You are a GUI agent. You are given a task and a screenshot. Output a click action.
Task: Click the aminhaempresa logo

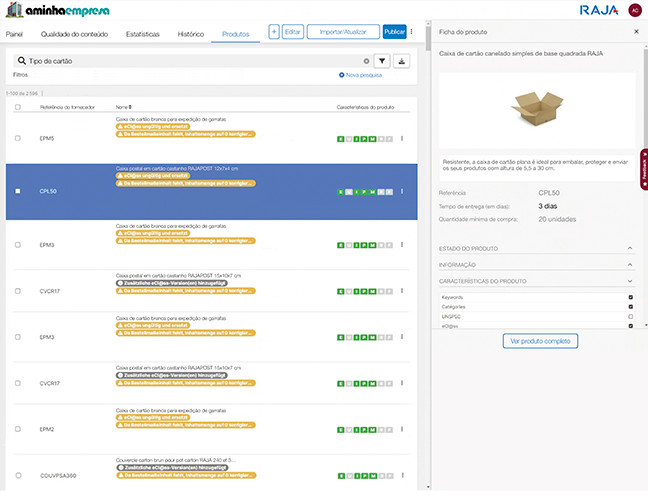[58, 10]
